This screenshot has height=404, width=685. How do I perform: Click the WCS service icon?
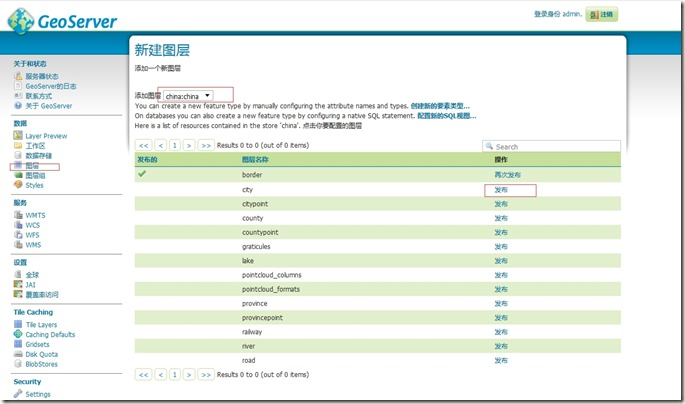18,224
